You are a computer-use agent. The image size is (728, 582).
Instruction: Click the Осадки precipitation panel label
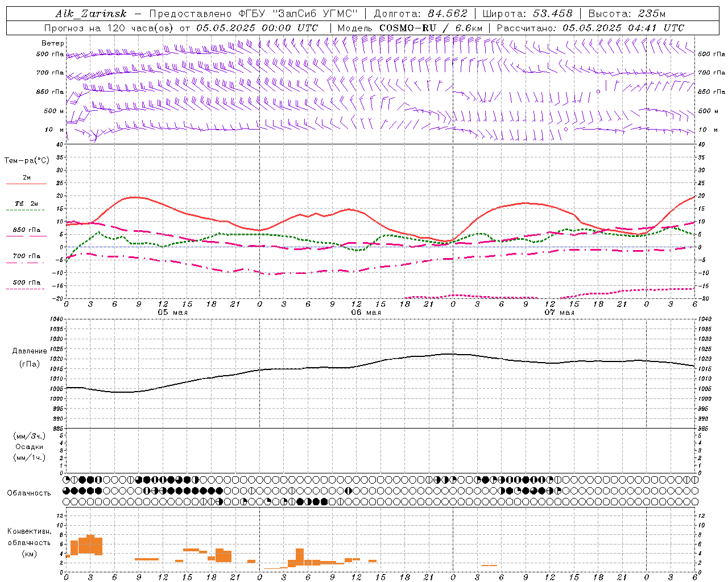tap(29, 447)
